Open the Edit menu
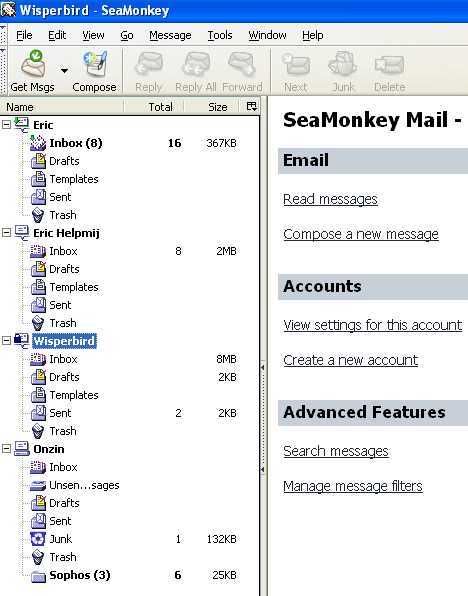468x596 pixels. pyautogui.click(x=57, y=35)
